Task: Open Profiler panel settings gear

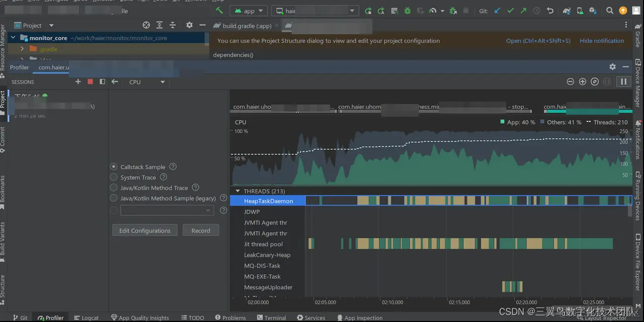Action: (x=612, y=66)
